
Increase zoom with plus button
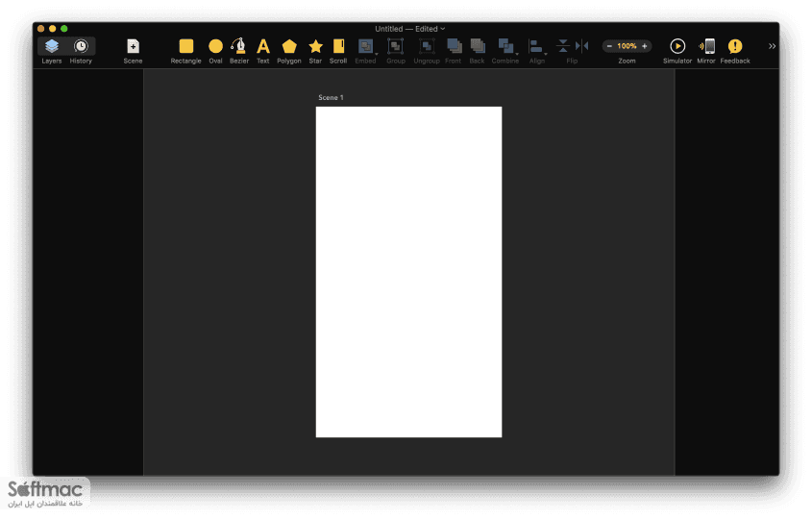[645, 47]
